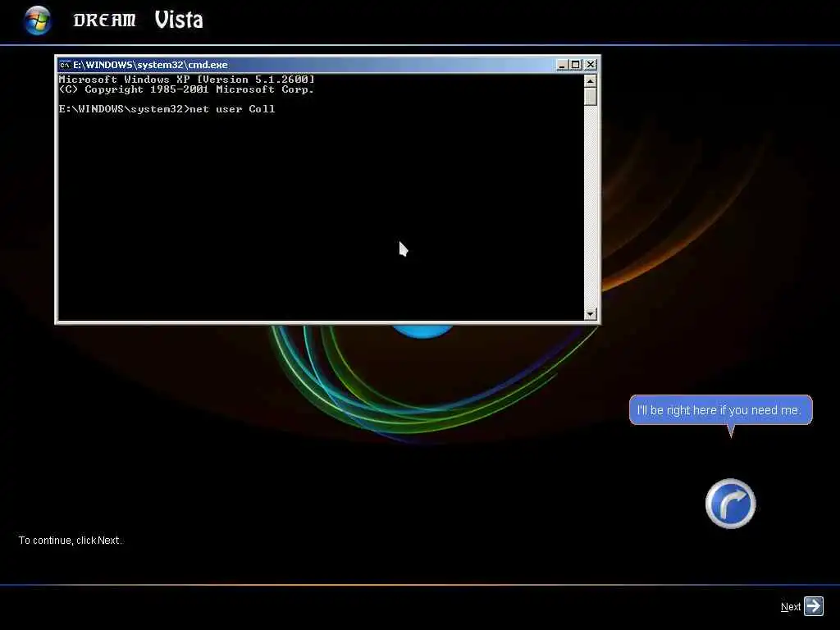
Task: Click the "Microsoft Windows XP [Version 5.1.2600]" line
Action: point(186,80)
